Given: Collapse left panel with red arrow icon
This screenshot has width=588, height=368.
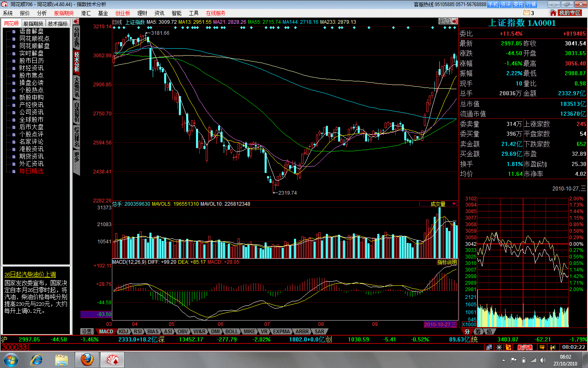Looking at the screenshot, I should (x=76, y=21).
